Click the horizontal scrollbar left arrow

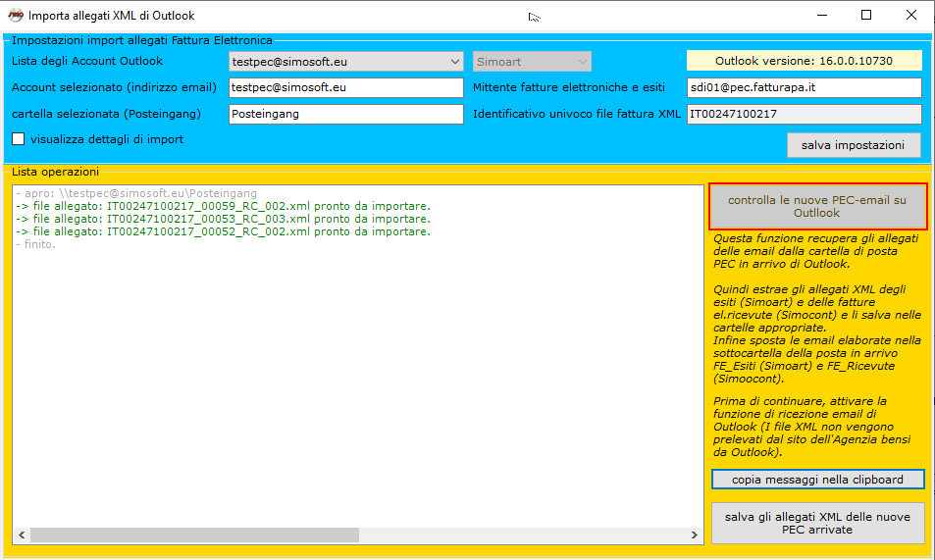21,536
